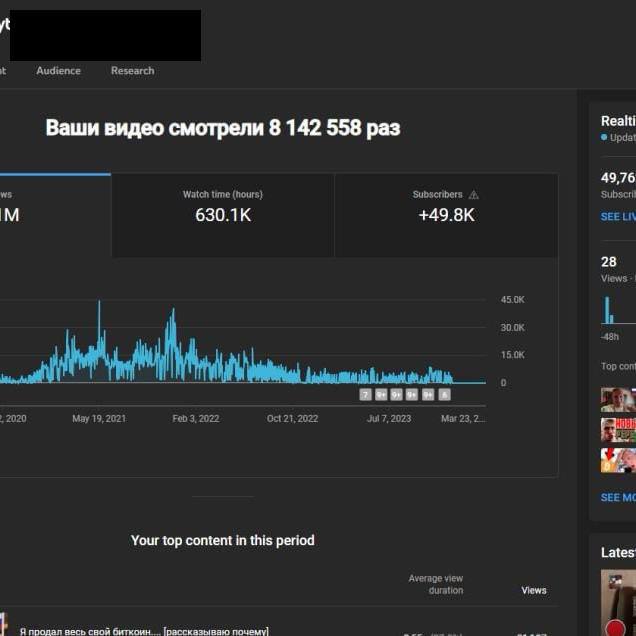Click the Feb 3, 2022 date label
636x636 pixels.
pos(196,419)
